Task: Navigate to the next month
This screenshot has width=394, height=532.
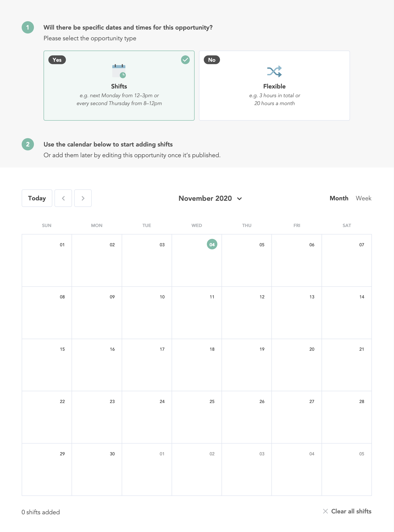Action: (x=83, y=198)
